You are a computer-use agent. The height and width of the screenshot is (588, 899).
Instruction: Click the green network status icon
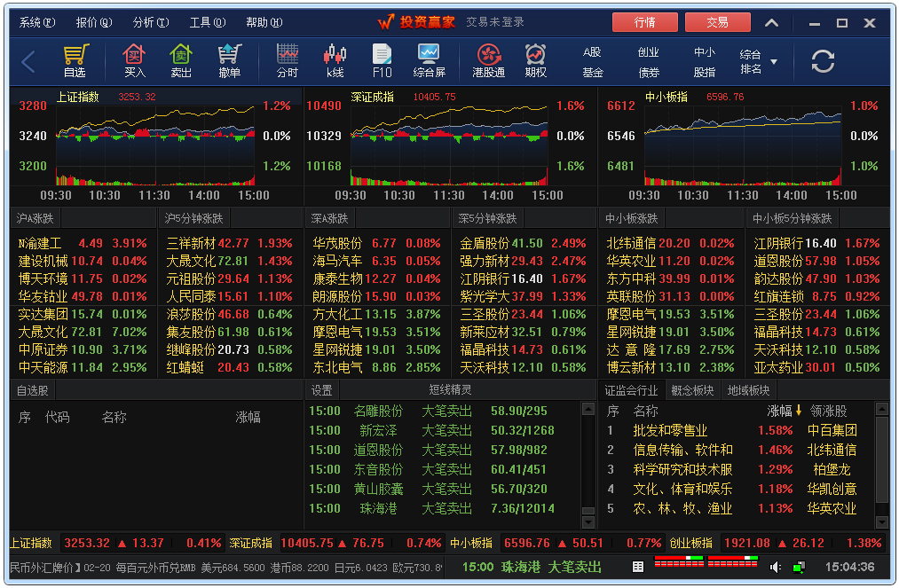tap(798, 567)
